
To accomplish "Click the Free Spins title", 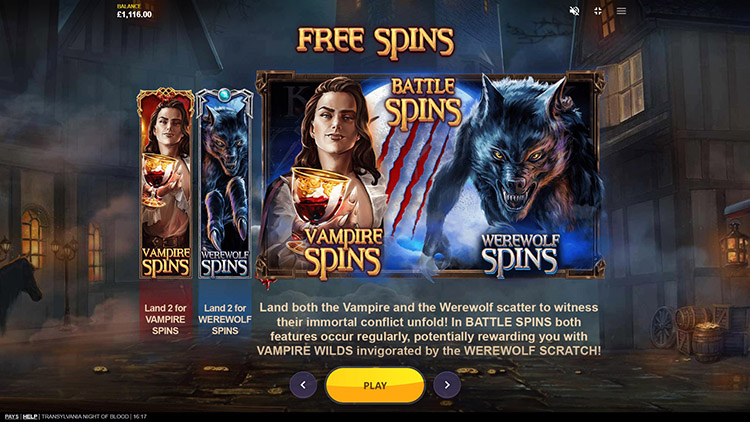I will tap(375, 42).
